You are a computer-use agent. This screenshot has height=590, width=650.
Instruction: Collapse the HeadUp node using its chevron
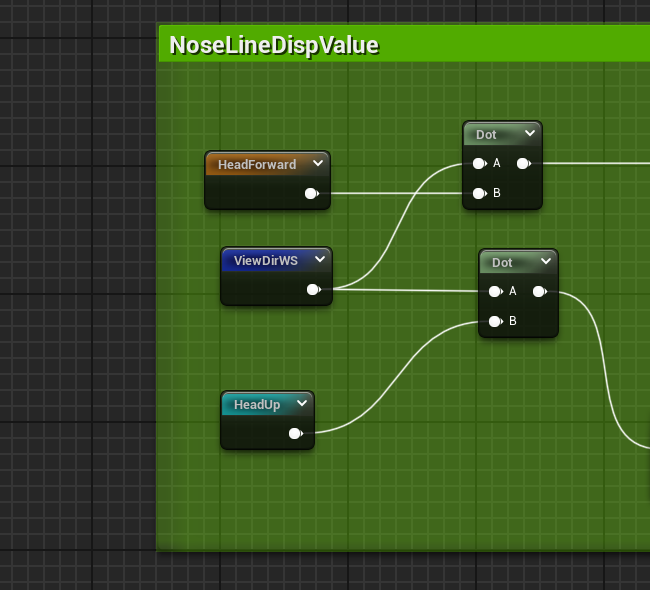(x=302, y=404)
